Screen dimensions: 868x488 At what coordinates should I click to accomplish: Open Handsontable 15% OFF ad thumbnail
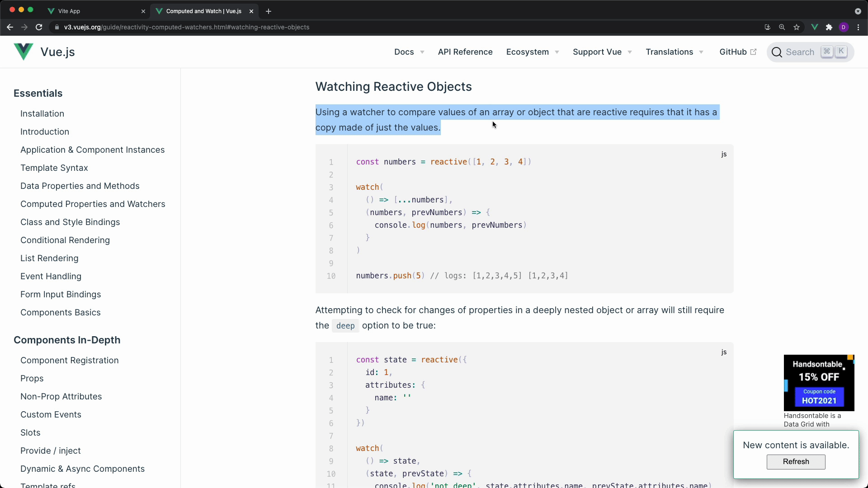point(819,383)
